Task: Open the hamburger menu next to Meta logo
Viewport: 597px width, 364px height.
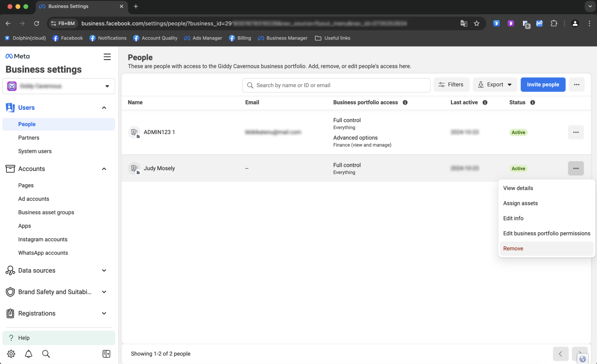Action: 107,57
